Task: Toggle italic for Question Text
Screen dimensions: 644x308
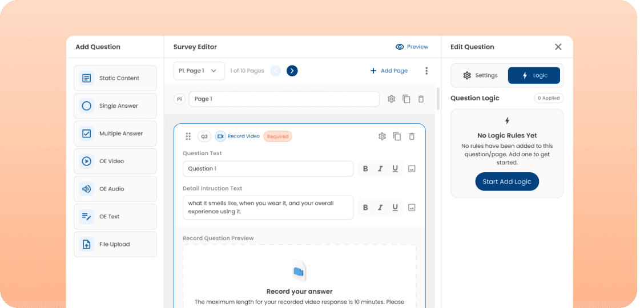Action: click(380, 169)
